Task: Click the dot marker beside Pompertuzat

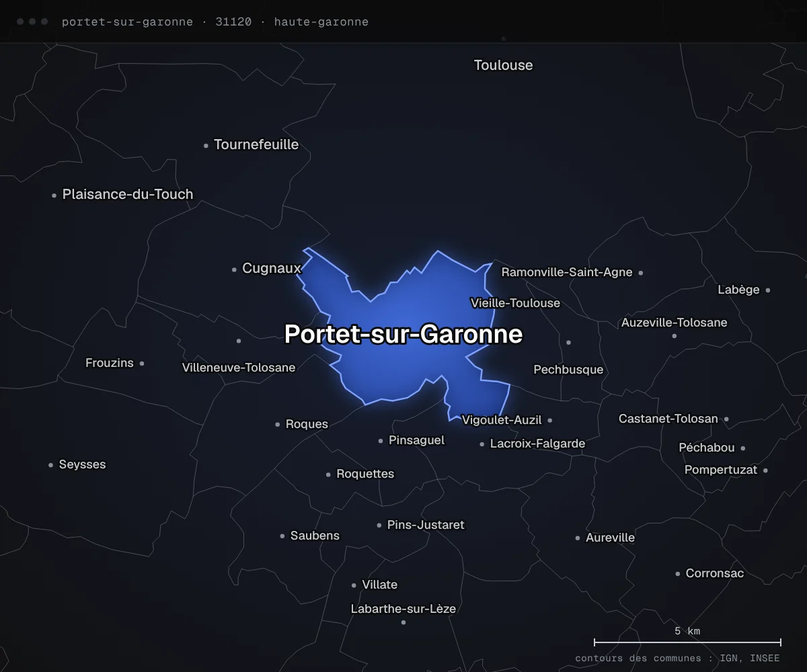Action: (766, 470)
